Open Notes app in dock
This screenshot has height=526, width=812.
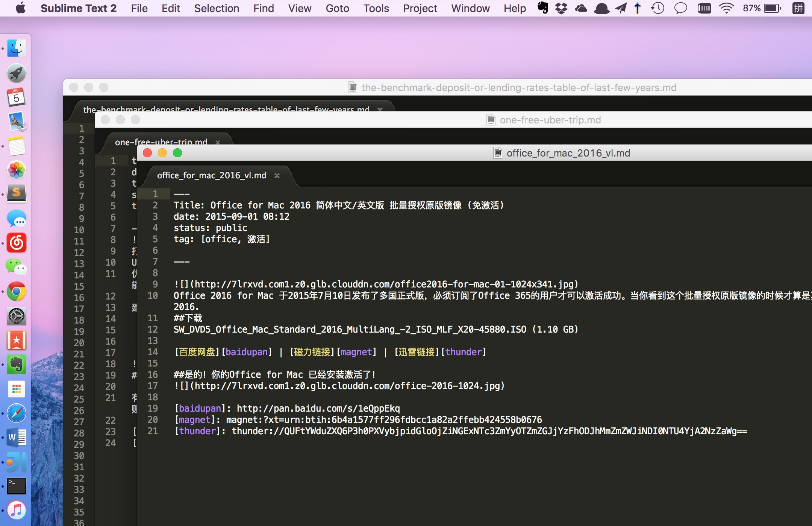pos(17,146)
